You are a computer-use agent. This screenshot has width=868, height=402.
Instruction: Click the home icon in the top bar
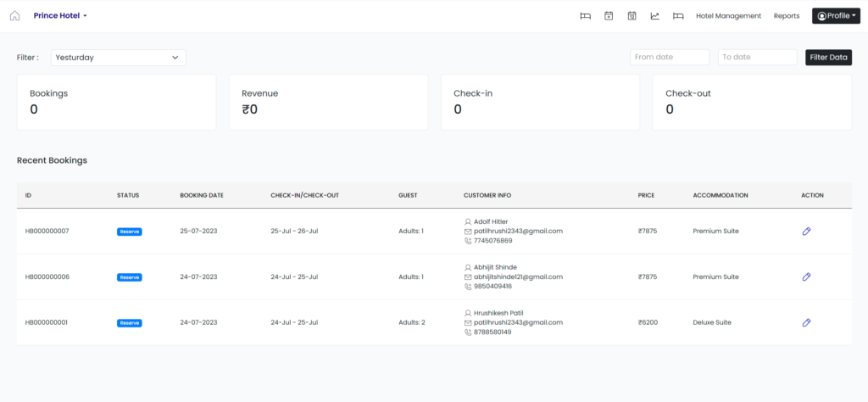coord(14,16)
